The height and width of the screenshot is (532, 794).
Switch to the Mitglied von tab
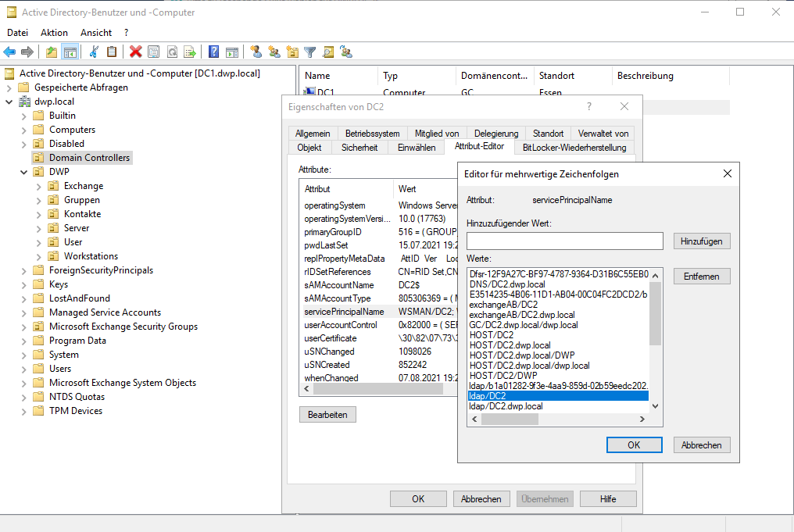click(437, 134)
